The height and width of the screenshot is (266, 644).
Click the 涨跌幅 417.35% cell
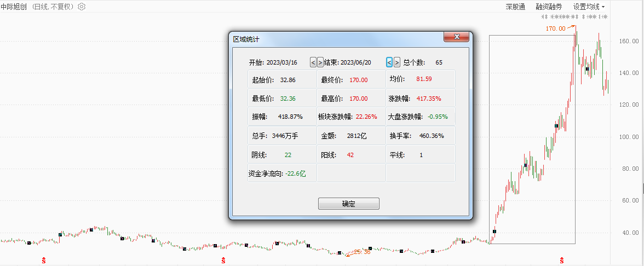(421, 99)
